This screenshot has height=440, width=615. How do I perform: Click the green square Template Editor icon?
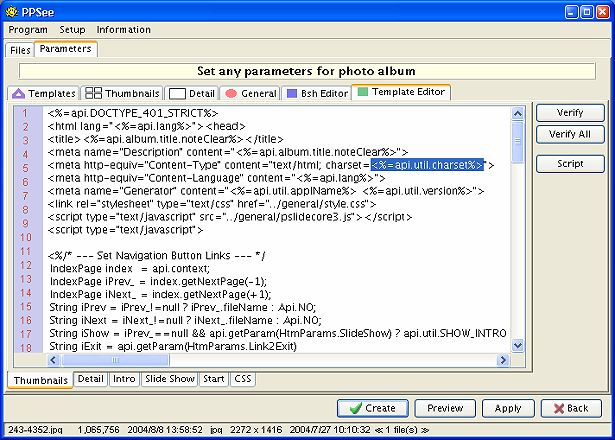coord(363,91)
